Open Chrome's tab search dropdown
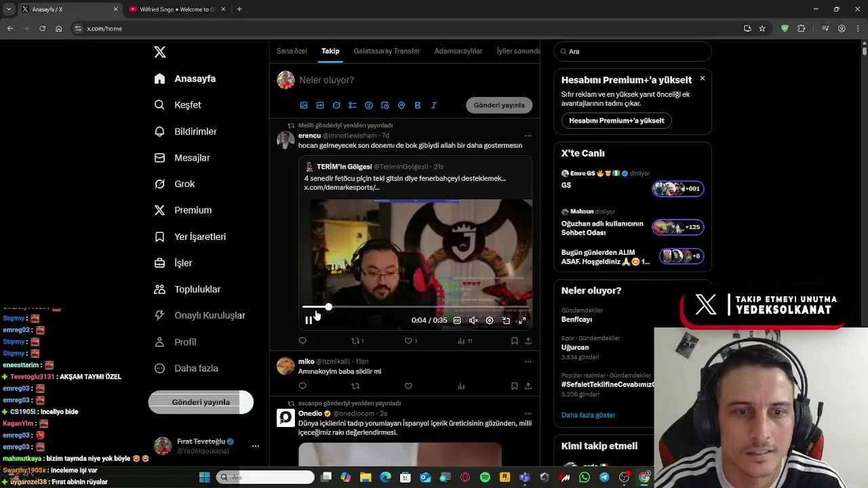The width and height of the screenshot is (868, 488). pos(9,9)
